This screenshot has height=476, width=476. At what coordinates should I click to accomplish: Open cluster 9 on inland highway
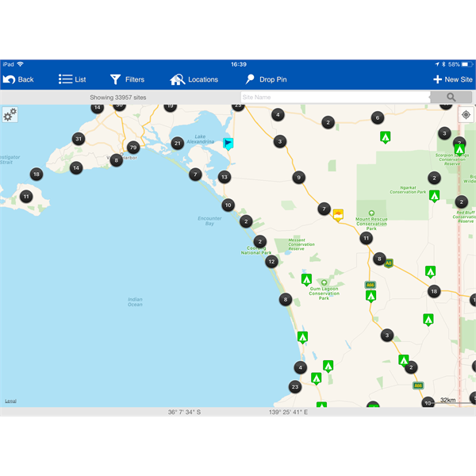(x=299, y=178)
